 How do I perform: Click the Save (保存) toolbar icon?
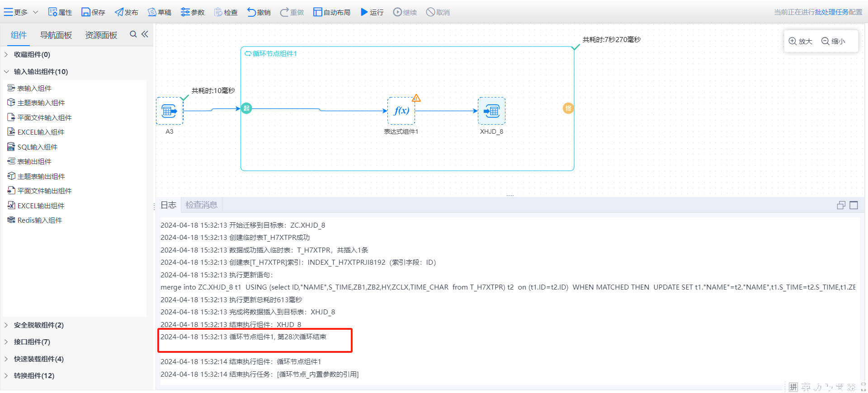point(86,12)
